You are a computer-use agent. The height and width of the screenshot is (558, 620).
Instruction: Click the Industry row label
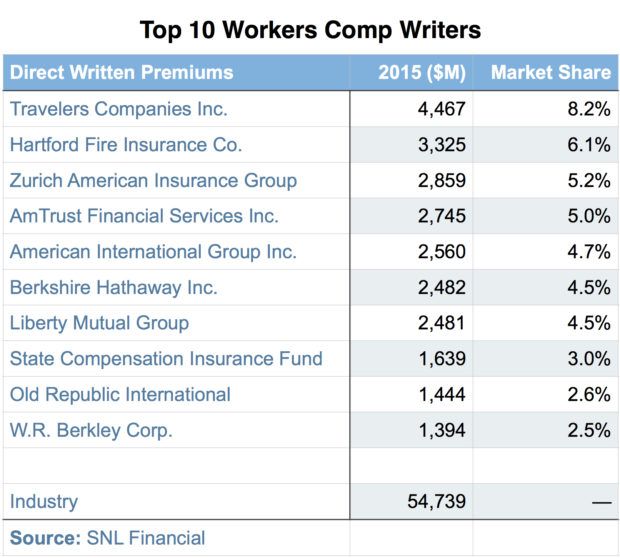point(43,502)
